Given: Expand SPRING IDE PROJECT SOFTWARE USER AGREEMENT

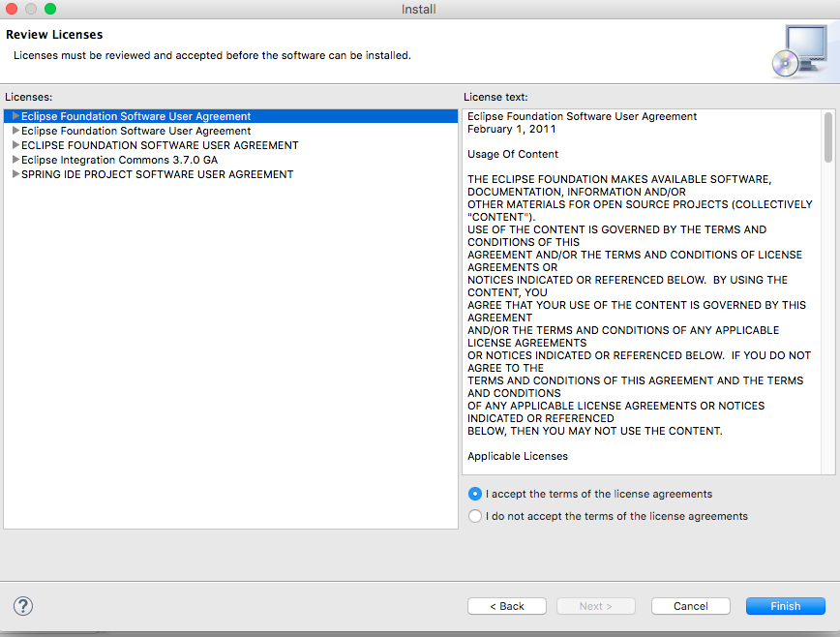Looking at the screenshot, I should coord(15,174).
